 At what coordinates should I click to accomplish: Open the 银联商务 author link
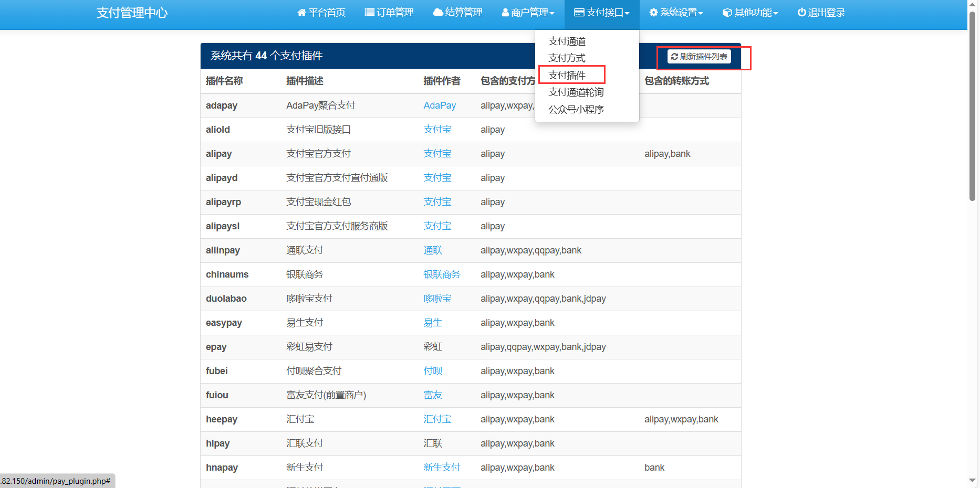pyautogui.click(x=442, y=274)
